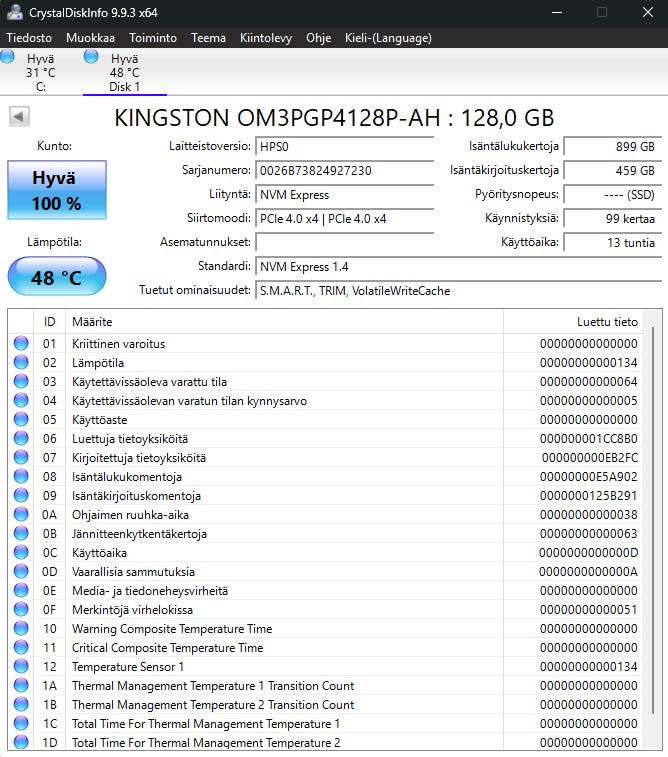Click the attribute list vertical scrollbar
Screen dimensions: 668x757
653,528
